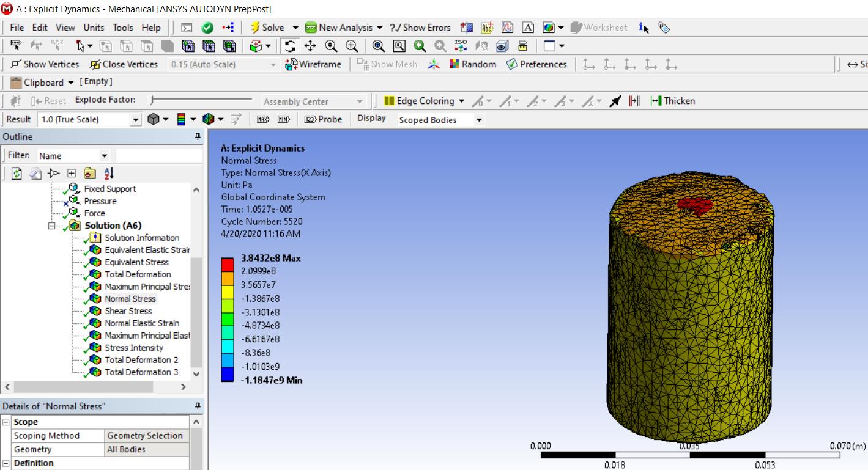Select Shear Stress in the outline

click(x=128, y=311)
